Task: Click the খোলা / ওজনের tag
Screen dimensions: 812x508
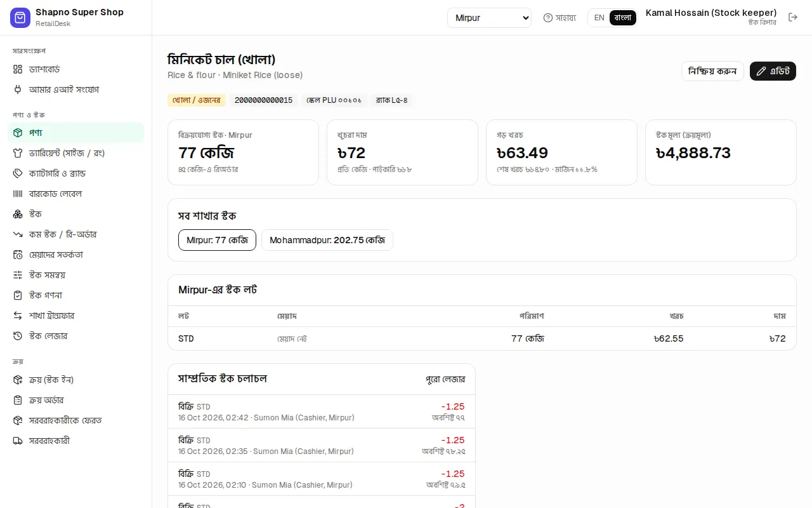Action: coord(197,100)
